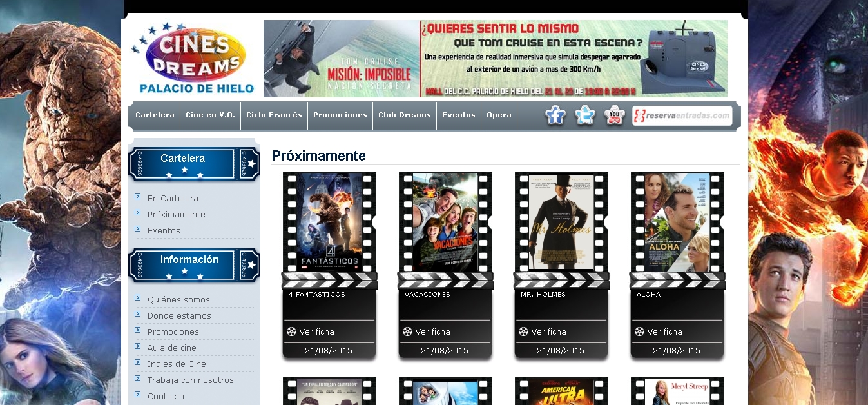This screenshot has height=405, width=868.
Task: Open the En Cartelera sidebar link
Action: (x=173, y=198)
